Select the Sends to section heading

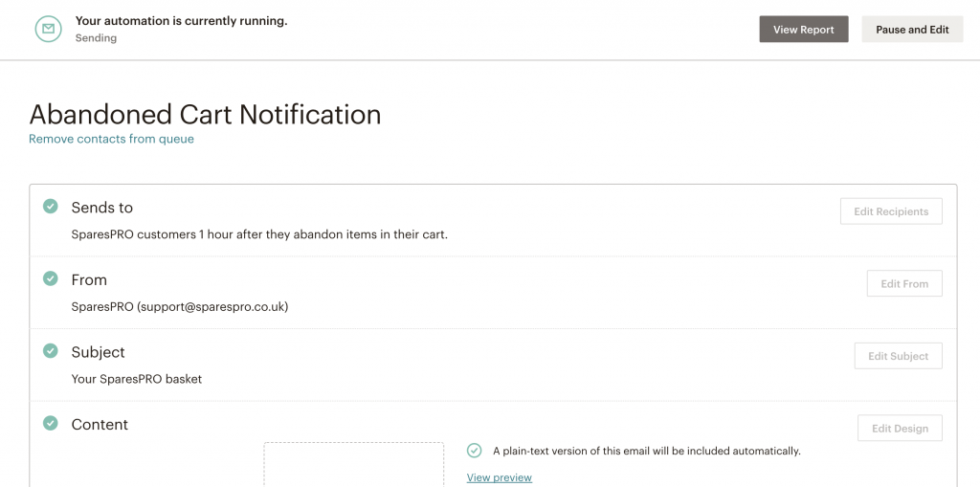[x=101, y=208]
